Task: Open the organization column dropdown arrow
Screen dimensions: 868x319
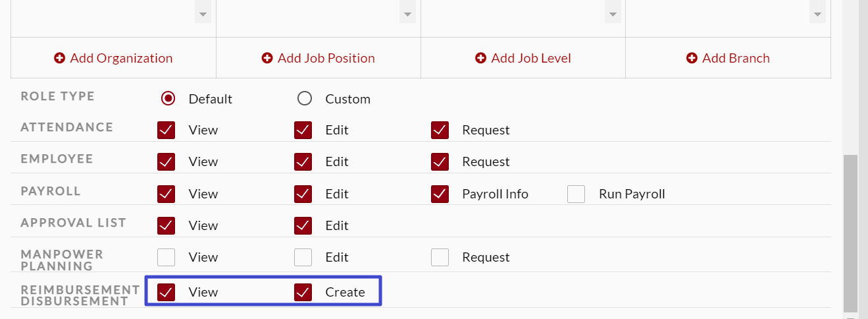Action: (203, 14)
